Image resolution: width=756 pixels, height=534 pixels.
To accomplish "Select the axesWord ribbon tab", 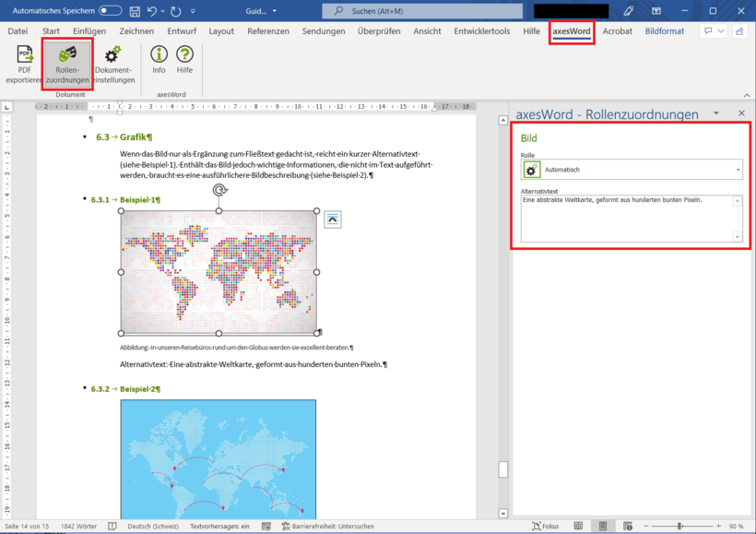I will tap(572, 30).
